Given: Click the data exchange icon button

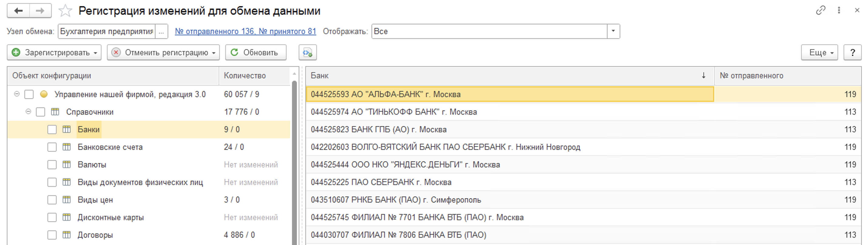Looking at the screenshot, I should [307, 52].
